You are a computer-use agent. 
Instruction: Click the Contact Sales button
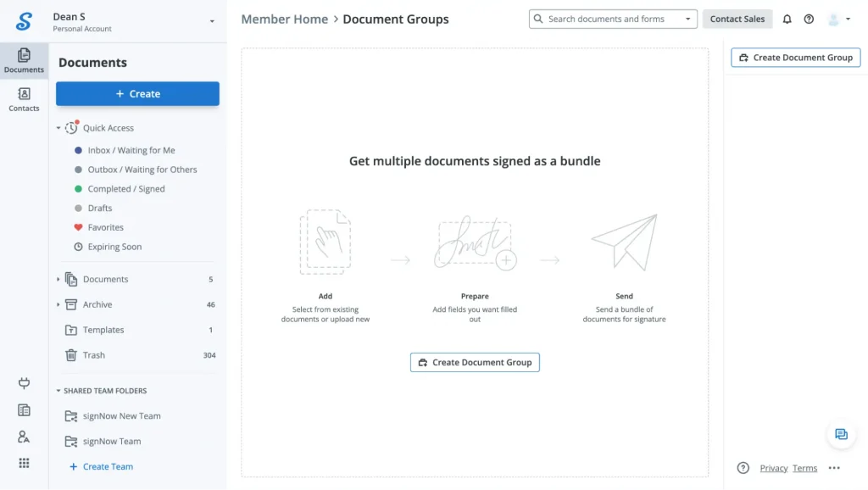pyautogui.click(x=737, y=19)
